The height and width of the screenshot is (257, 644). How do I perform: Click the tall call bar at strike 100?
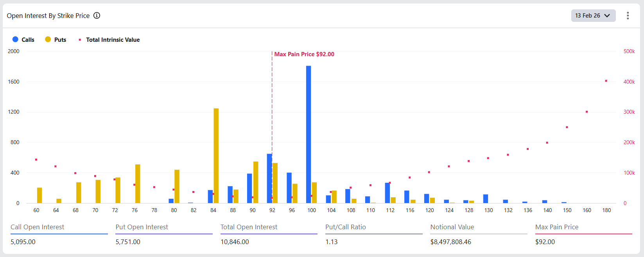(x=309, y=134)
